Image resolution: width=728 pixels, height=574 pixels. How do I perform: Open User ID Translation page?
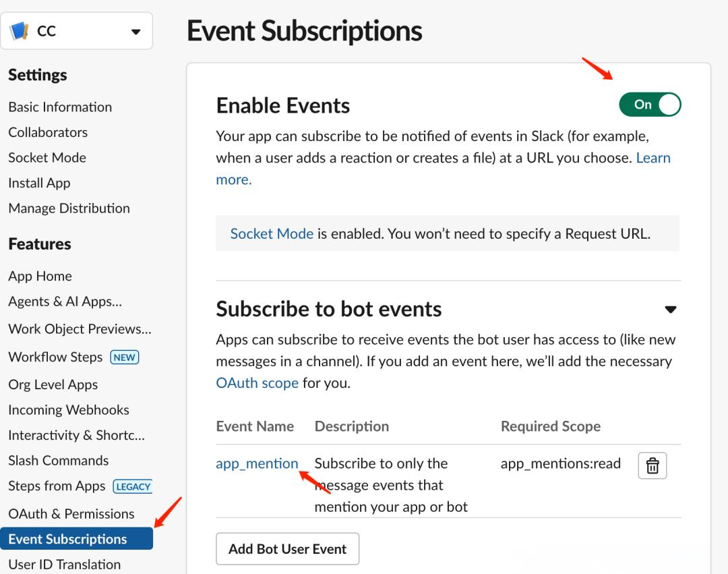point(65,565)
